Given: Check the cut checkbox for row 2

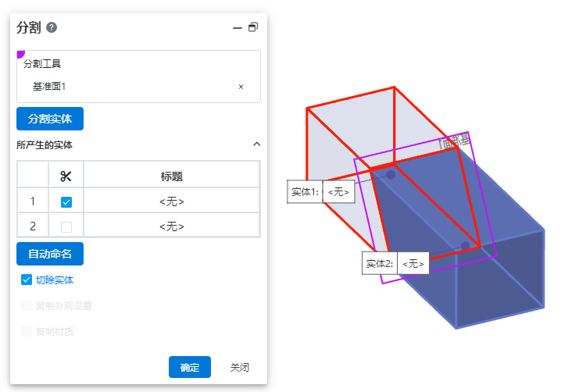Looking at the screenshot, I should pyautogui.click(x=66, y=226).
